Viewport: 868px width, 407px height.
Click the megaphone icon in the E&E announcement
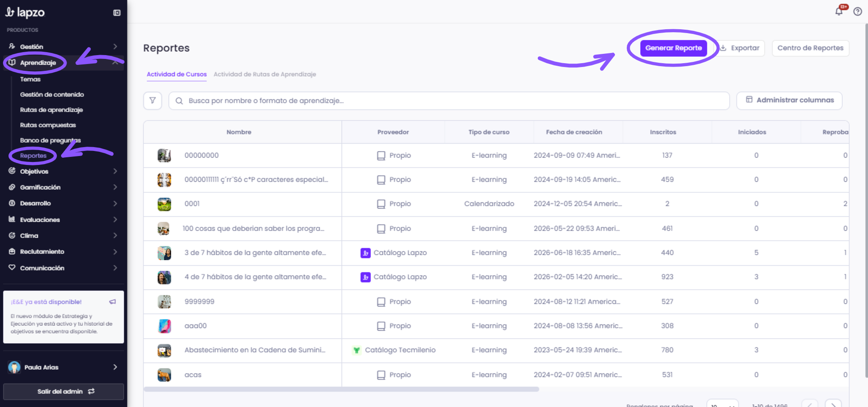(x=112, y=302)
